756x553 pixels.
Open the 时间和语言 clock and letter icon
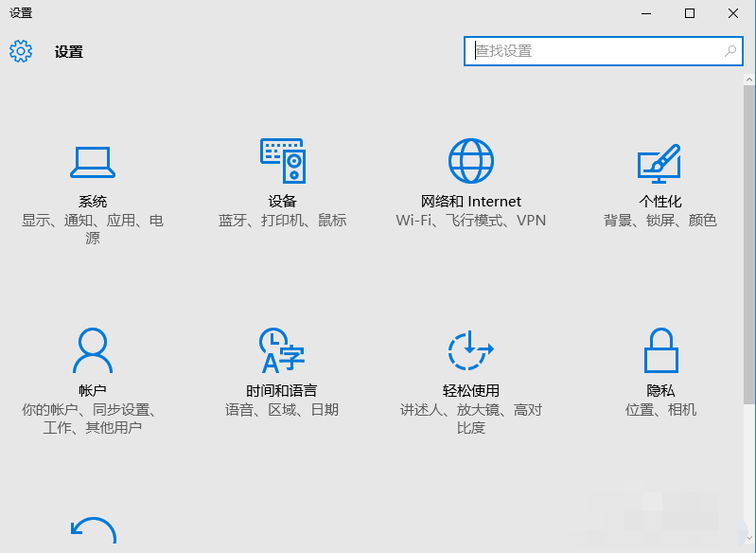(282, 351)
